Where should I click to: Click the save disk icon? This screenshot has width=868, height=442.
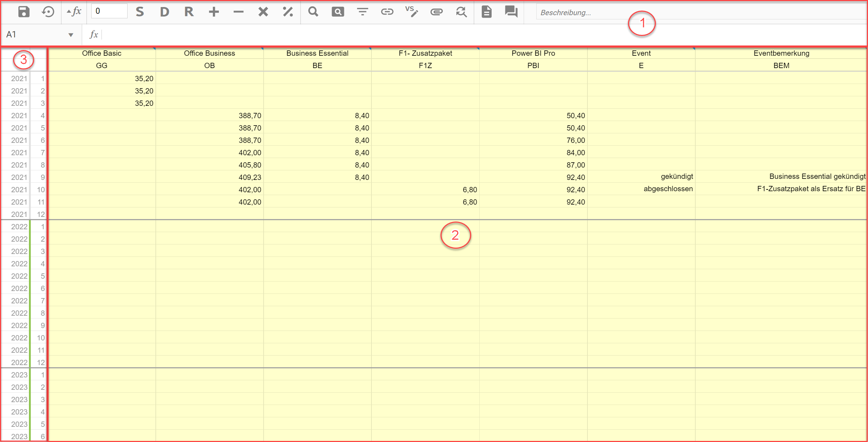click(x=24, y=12)
